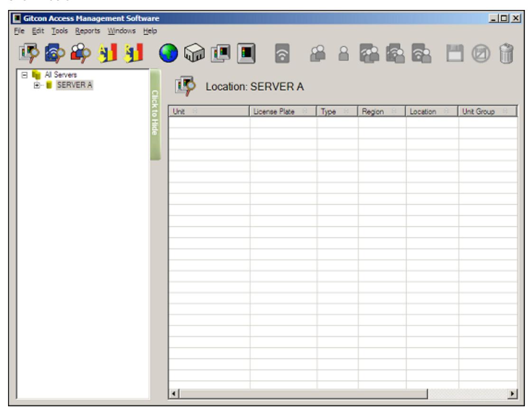Image resolution: width=532 pixels, height=412 pixels.
Task: Minimize the Gitcon window
Action: [494, 19]
